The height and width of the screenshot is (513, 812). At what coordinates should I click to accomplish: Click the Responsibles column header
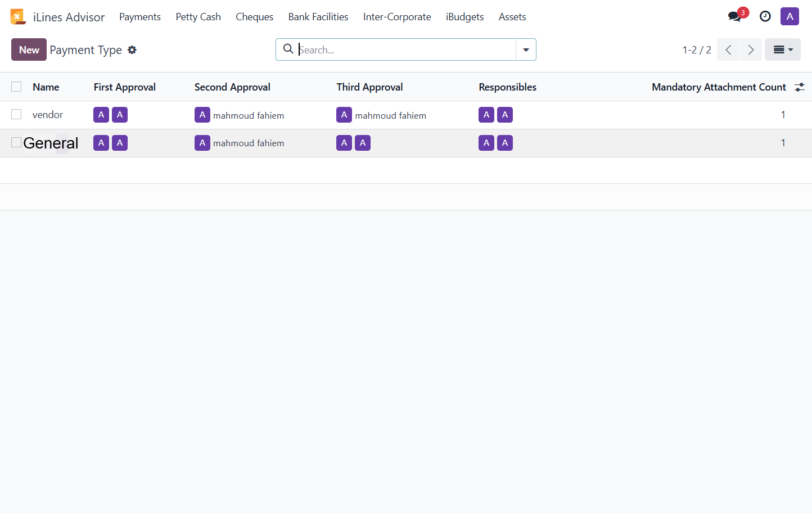[x=507, y=87]
